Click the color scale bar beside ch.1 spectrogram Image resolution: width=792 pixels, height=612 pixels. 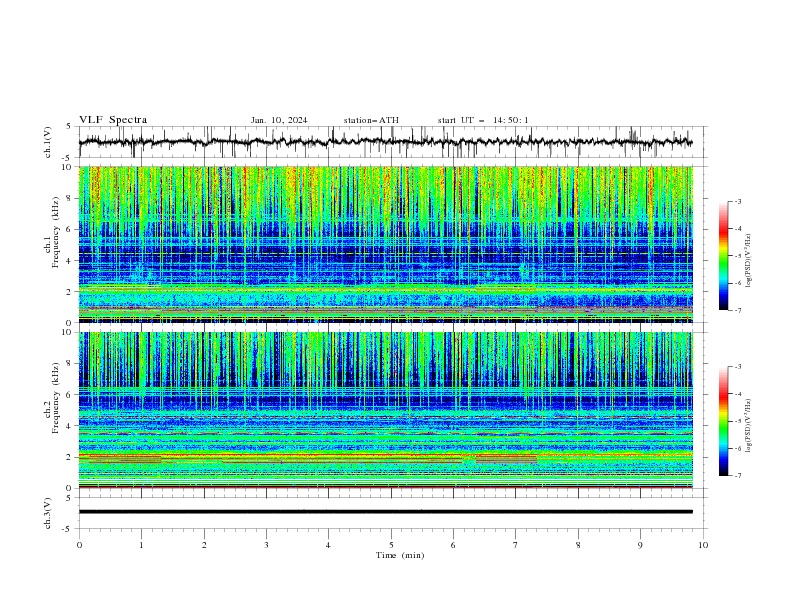click(723, 256)
